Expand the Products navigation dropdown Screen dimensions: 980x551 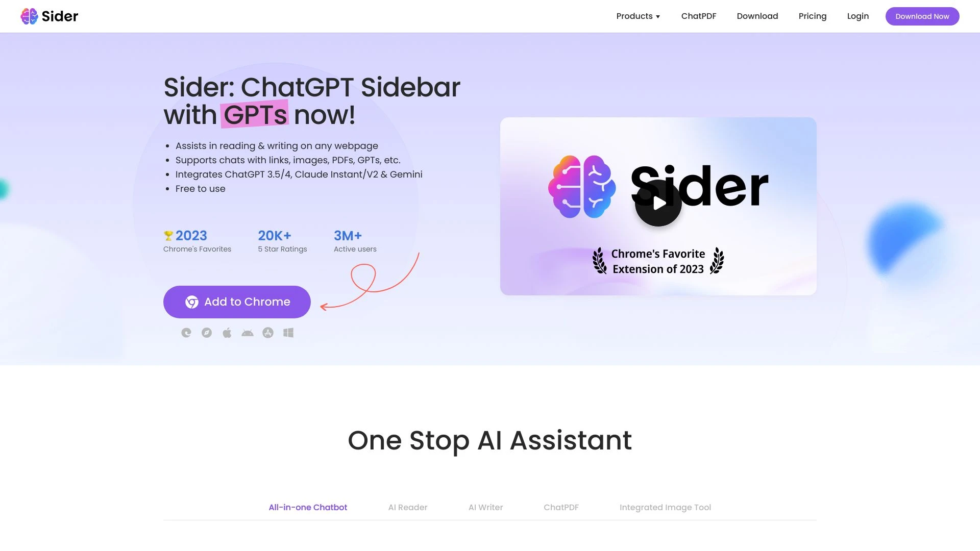[x=638, y=16]
